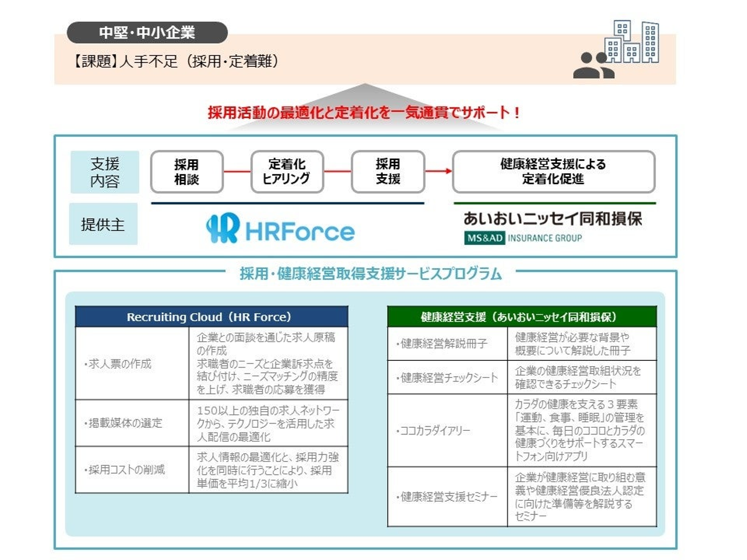This screenshot has width=747, height=560.
Task: Click the MS&AD Insurance Group logo
Action: tap(523, 238)
